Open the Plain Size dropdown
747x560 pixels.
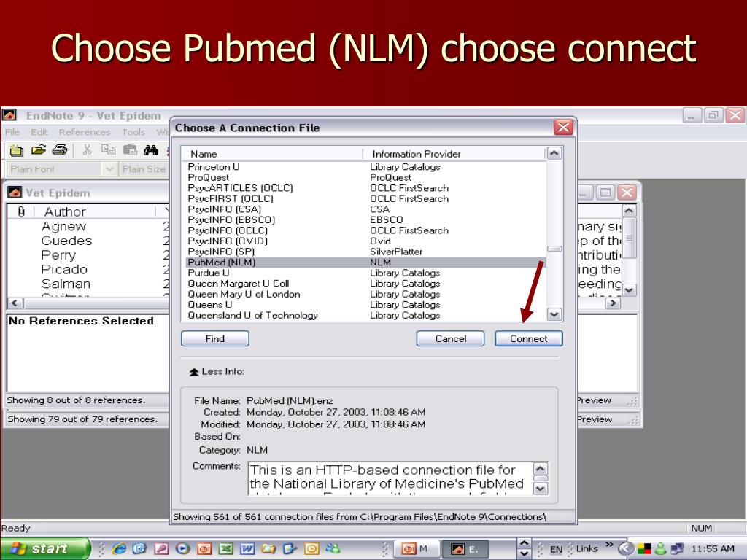point(144,169)
